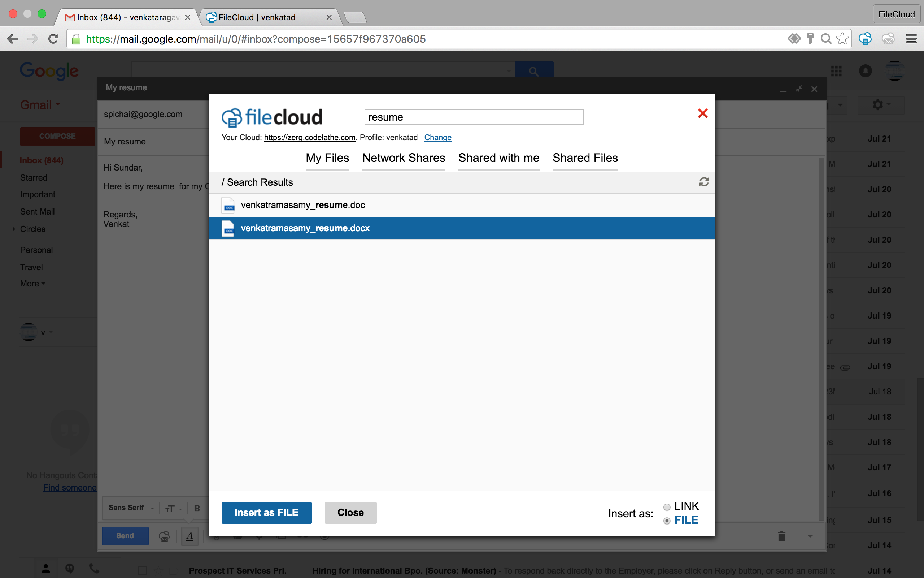Click the Find someone link
The image size is (924, 578).
click(x=70, y=488)
